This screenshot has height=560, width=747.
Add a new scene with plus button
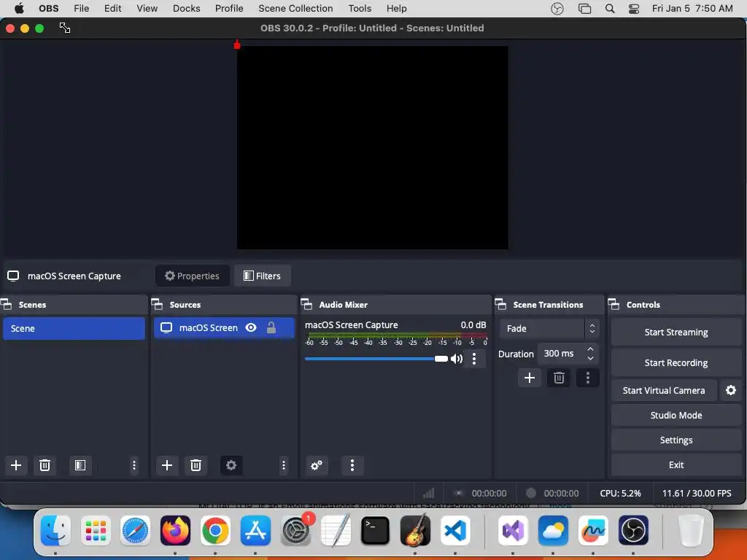coord(16,465)
